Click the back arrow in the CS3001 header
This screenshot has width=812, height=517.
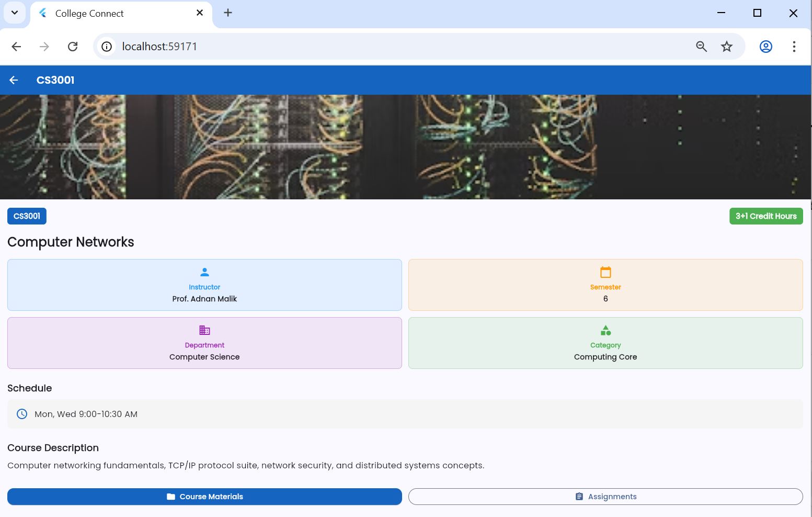click(14, 80)
